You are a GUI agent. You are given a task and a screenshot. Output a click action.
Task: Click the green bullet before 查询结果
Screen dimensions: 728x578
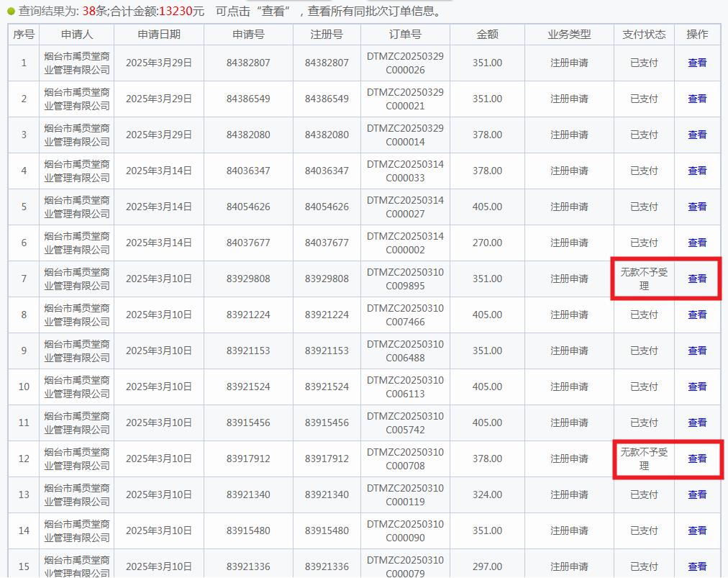[x=11, y=11]
